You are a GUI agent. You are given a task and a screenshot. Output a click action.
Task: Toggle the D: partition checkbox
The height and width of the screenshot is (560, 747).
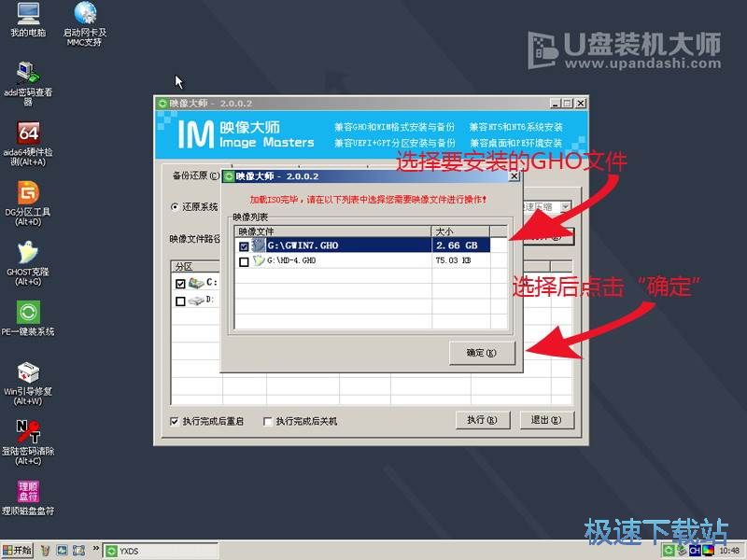tap(180, 301)
